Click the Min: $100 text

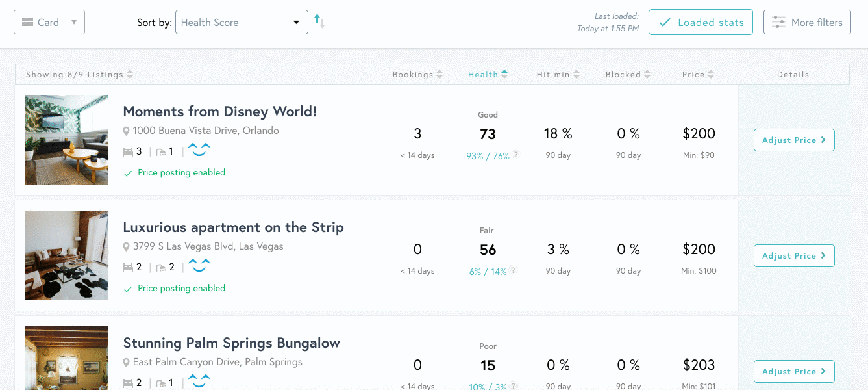coord(699,271)
